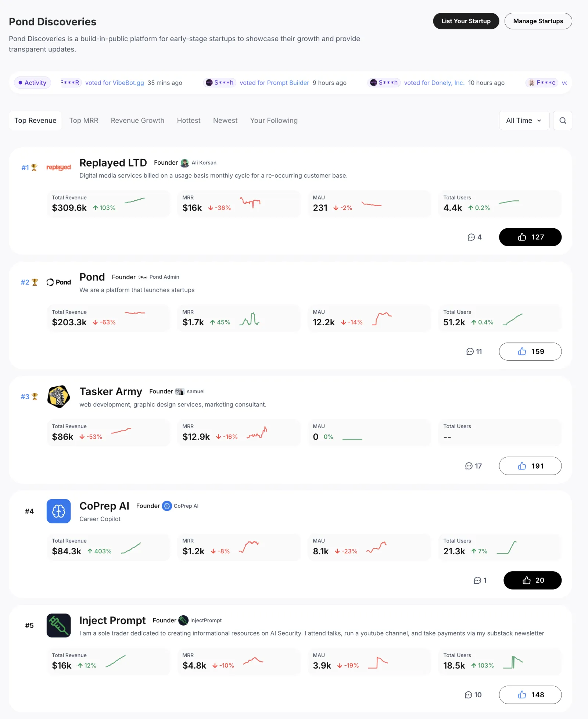This screenshot has height=719, width=588.
Task: Select the Revenue Growth tab
Action: [x=137, y=121]
